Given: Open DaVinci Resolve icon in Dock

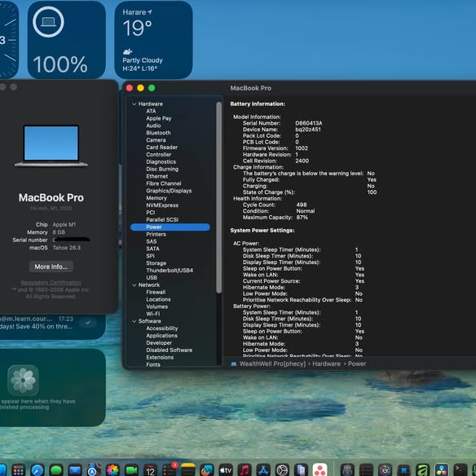Looking at the screenshot, I should pyautogui.click(x=442, y=470).
